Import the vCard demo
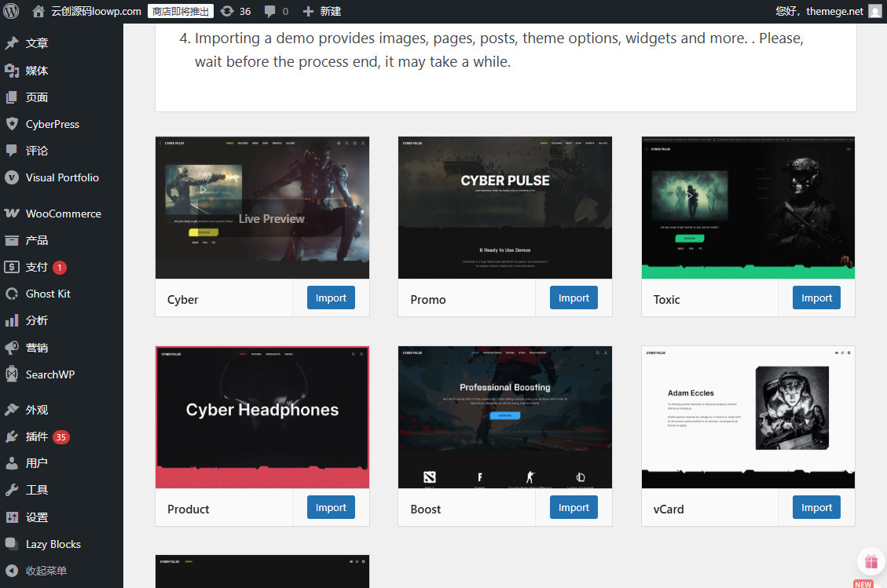Viewport: 887px width, 588px height. [816, 507]
